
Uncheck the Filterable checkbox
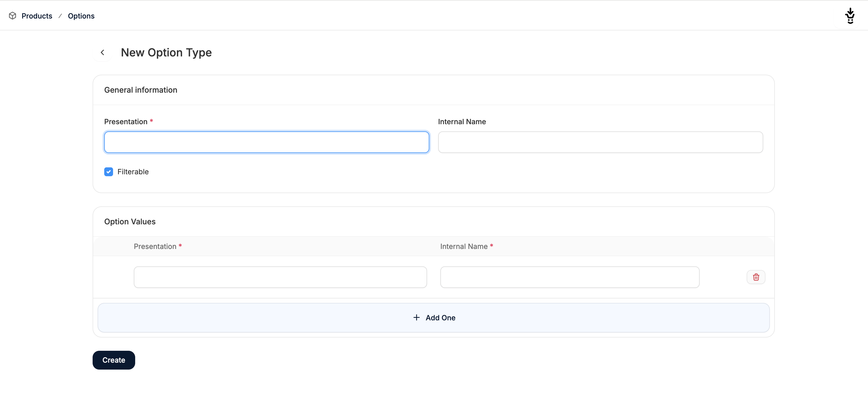[108, 172]
